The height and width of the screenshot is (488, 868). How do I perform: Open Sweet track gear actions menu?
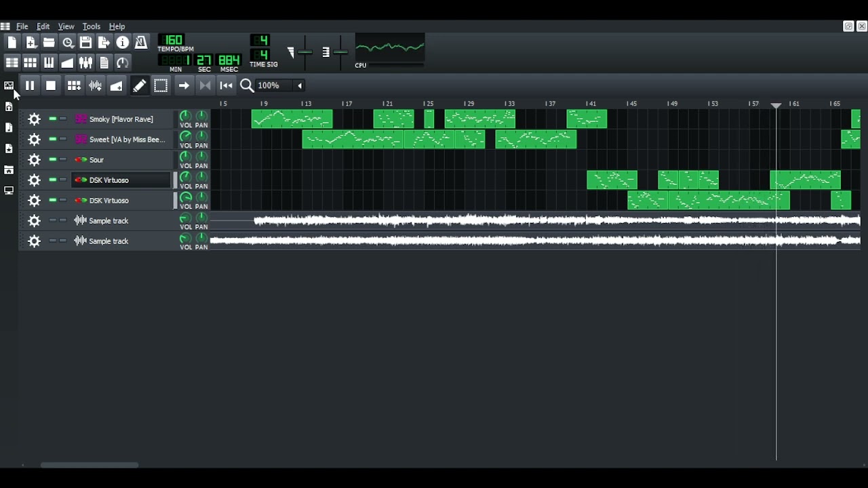tap(35, 140)
